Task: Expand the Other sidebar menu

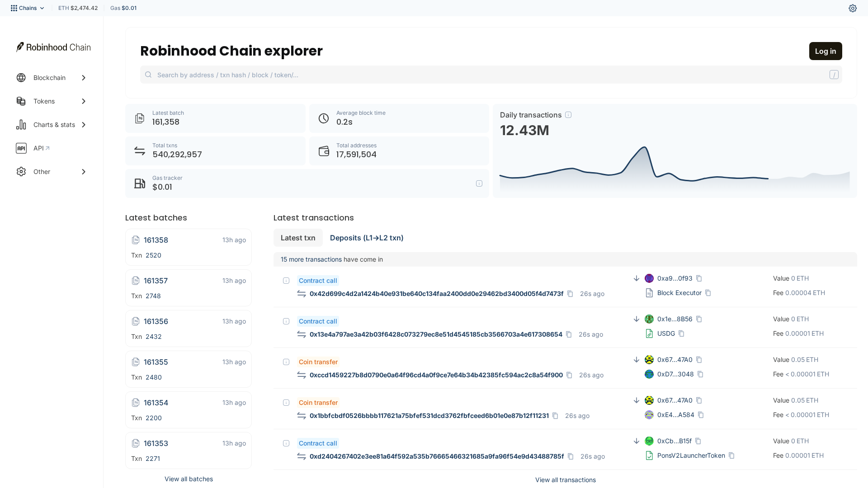Action: 52,172
